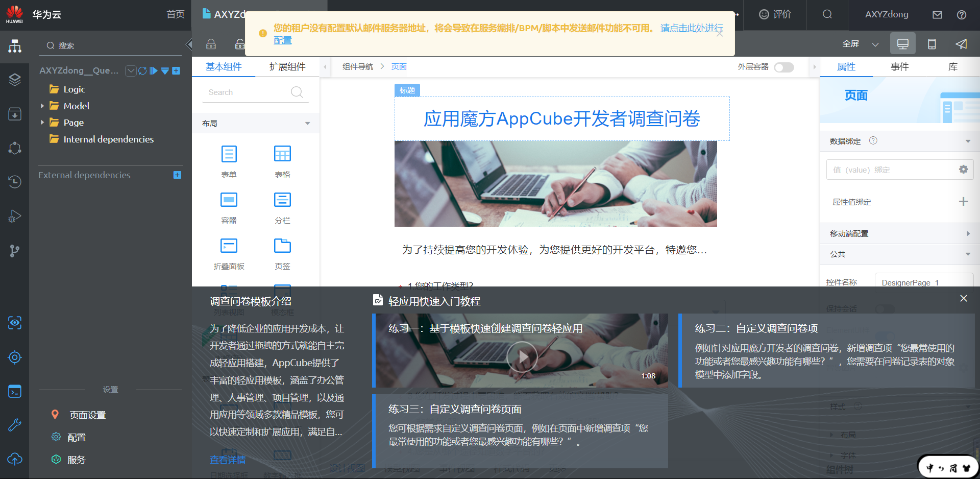Click the plus icon beside project name
980x479 pixels.
(x=176, y=70)
